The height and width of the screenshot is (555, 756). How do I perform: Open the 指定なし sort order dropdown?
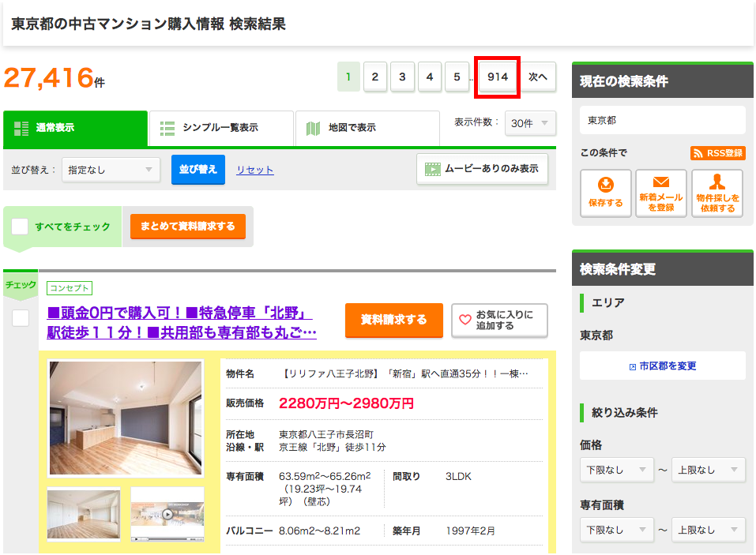click(x=110, y=170)
